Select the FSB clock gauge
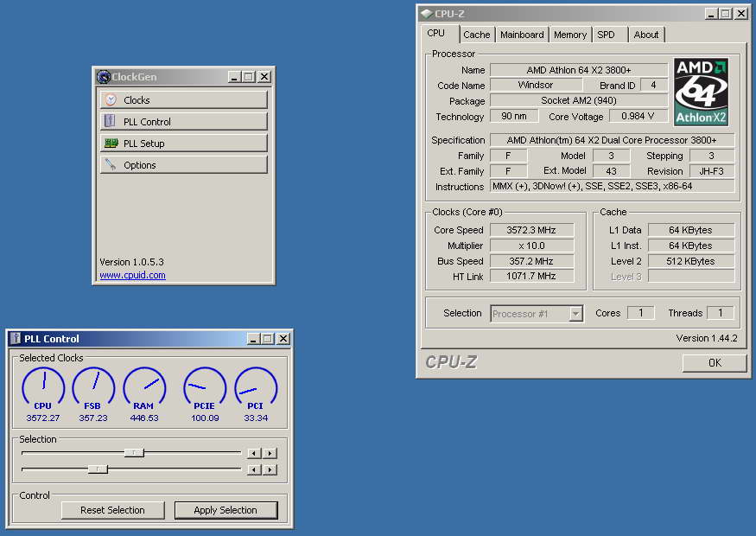756x536 pixels. tap(93, 387)
